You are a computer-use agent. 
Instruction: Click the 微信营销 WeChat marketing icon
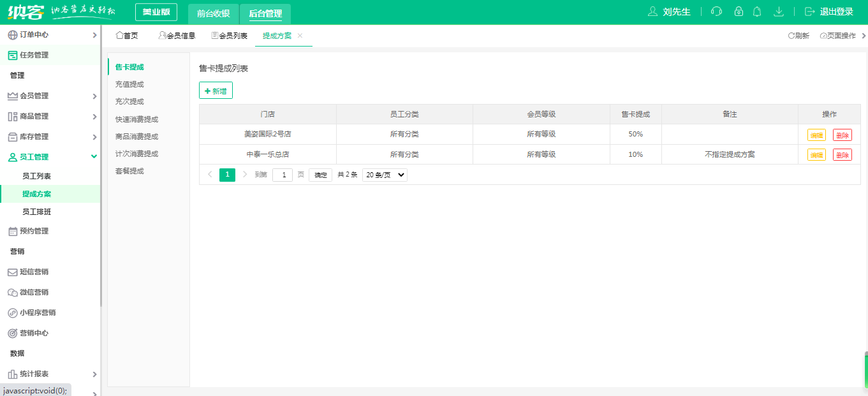13,292
